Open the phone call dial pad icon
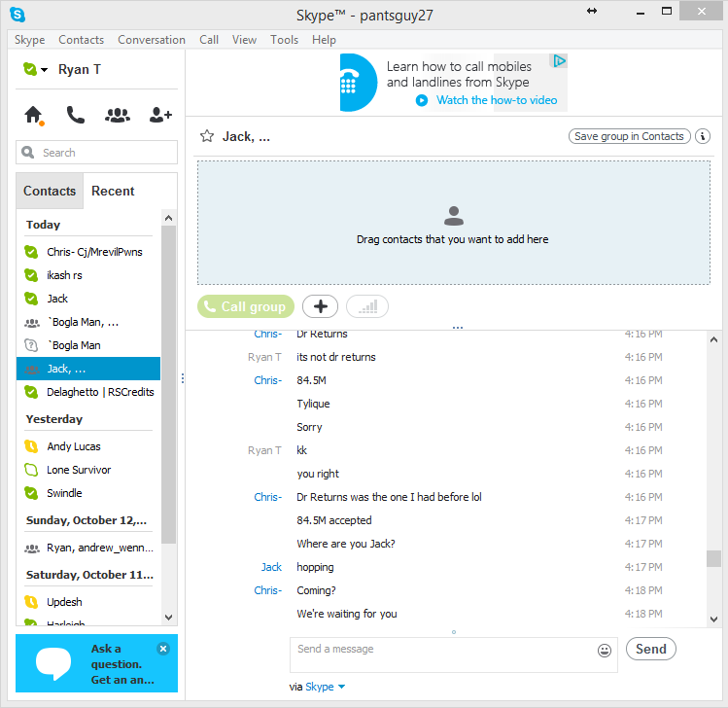Screen dimensions: 728x708 tap(75, 115)
